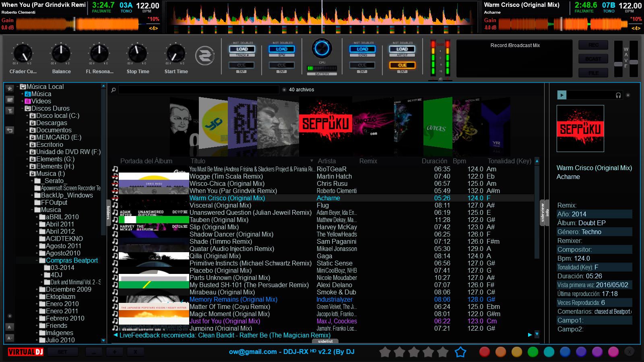The height and width of the screenshot is (362, 644).
Task: Click the Vídeos pink folder icon
Action: pyautogui.click(x=28, y=101)
